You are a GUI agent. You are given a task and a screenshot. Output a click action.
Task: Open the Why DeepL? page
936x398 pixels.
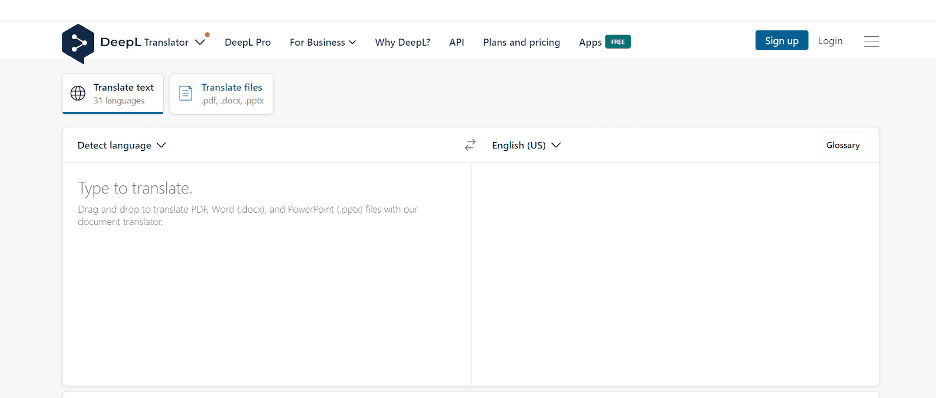coord(402,42)
